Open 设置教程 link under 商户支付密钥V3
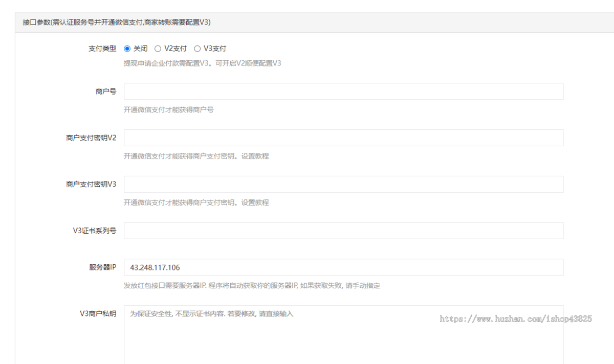 point(255,202)
